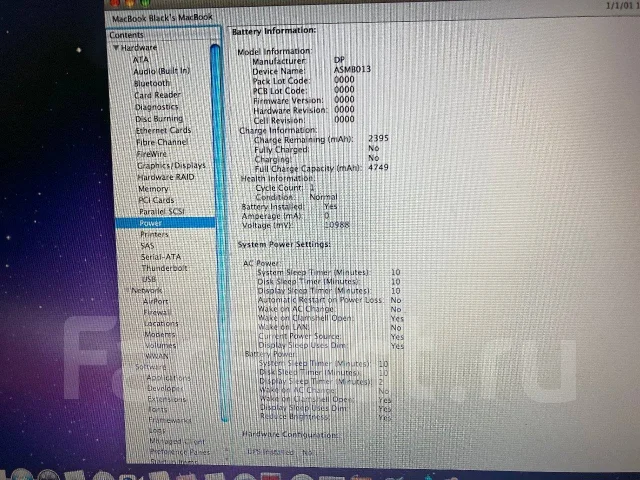The width and height of the screenshot is (640, 480).
Task: Click the System Power Settings heading
Action: 284,244
